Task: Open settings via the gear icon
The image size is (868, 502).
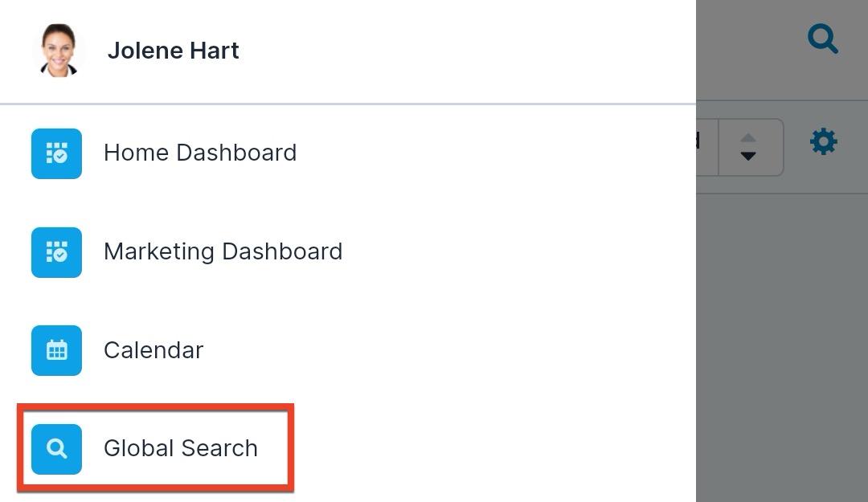Action: [823, 141]
